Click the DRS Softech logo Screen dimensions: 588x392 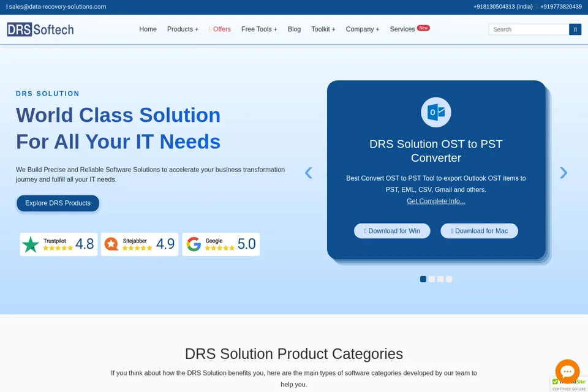[40, 29]
